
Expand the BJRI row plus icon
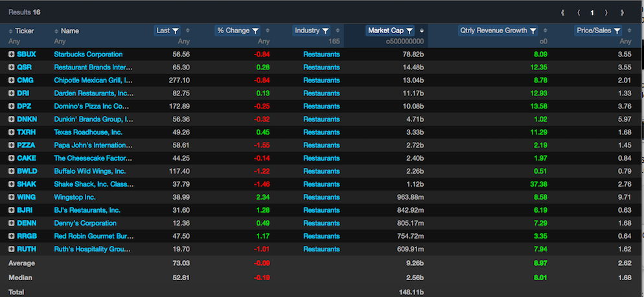coord(12,210)
